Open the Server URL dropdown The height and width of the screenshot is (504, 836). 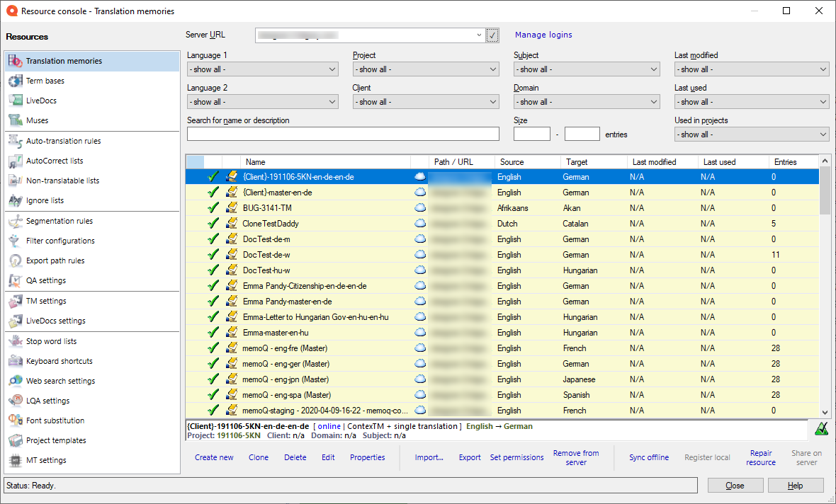coord(478,35)
